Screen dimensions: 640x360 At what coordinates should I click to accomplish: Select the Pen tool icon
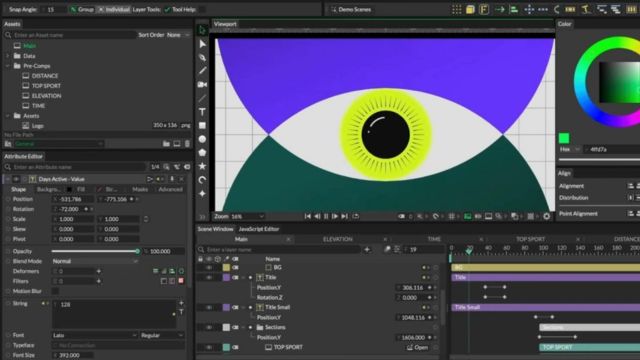tap(202, 58)
